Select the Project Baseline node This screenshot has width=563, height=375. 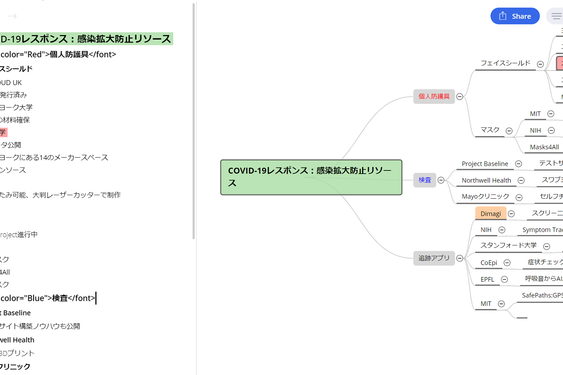coord(485,164)
